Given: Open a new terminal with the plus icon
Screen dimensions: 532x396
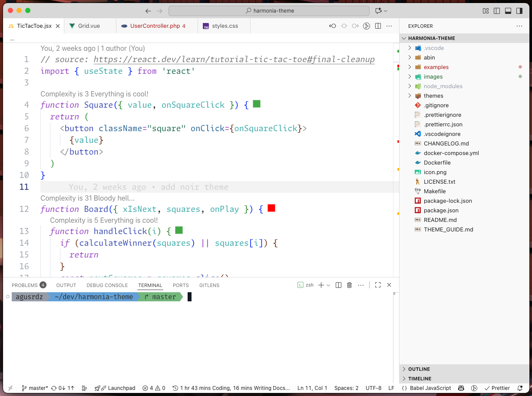Looking at the screenshot, I should coord(320,285).
